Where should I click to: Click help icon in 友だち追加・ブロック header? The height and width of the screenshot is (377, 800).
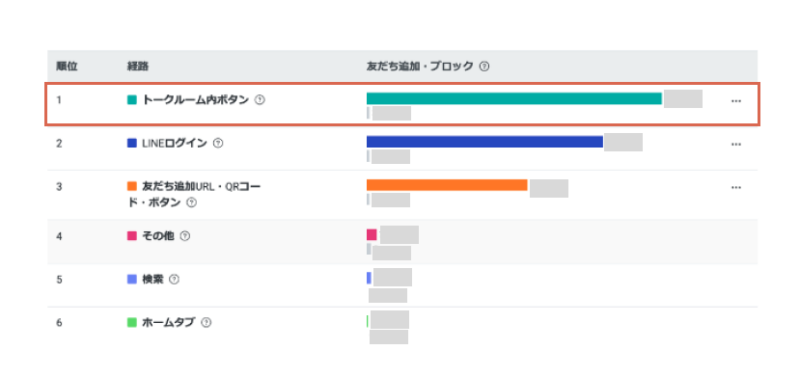point(485,66)
